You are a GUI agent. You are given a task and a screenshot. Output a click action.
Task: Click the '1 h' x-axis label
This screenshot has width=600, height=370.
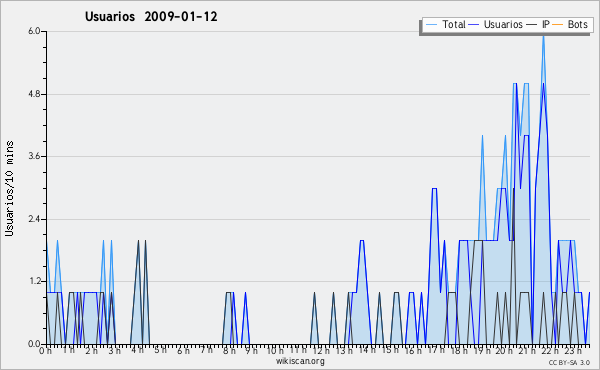point(69,350)
